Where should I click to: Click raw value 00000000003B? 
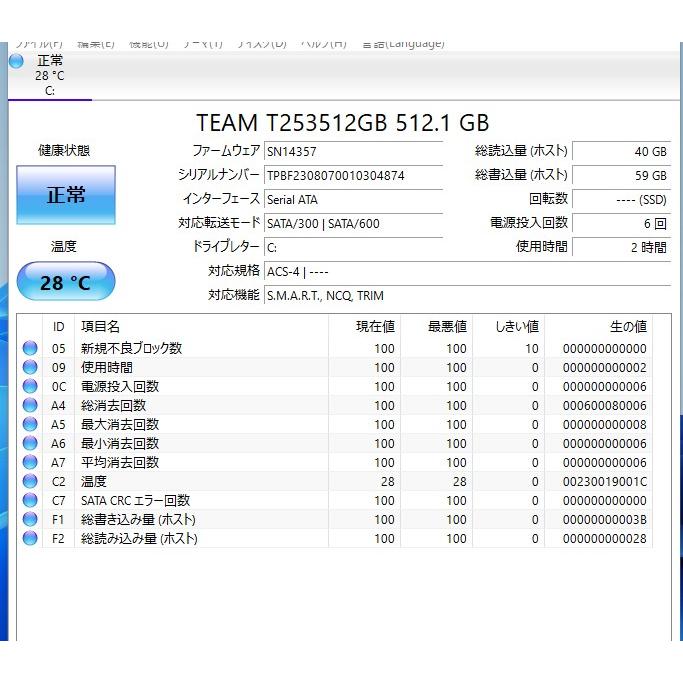(605, 520)
